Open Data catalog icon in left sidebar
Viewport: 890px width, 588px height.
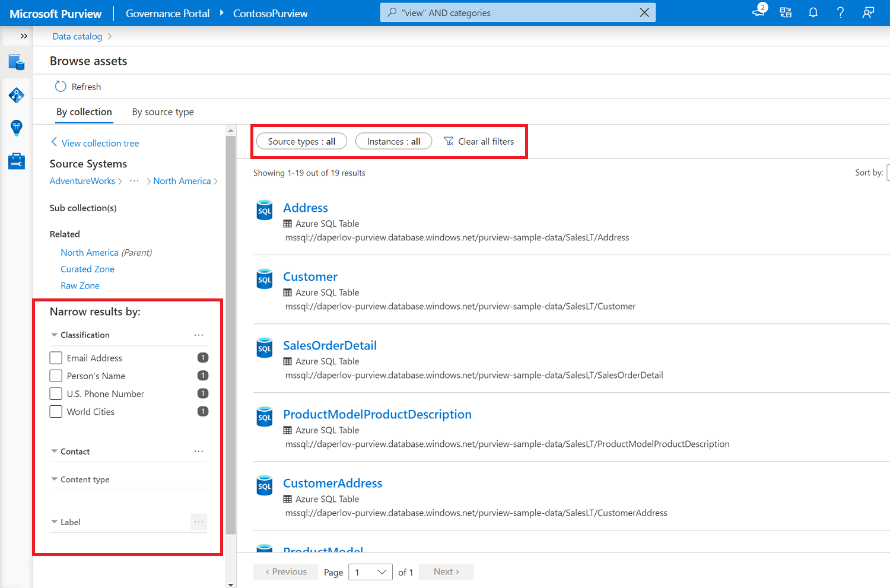point(17,62)
